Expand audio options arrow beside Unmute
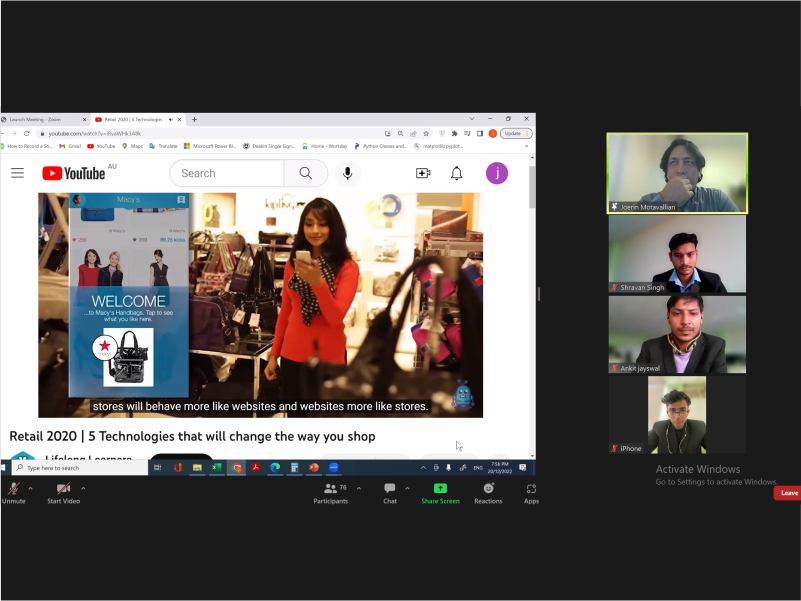This screenshot has width=801, height=601. 31,489
